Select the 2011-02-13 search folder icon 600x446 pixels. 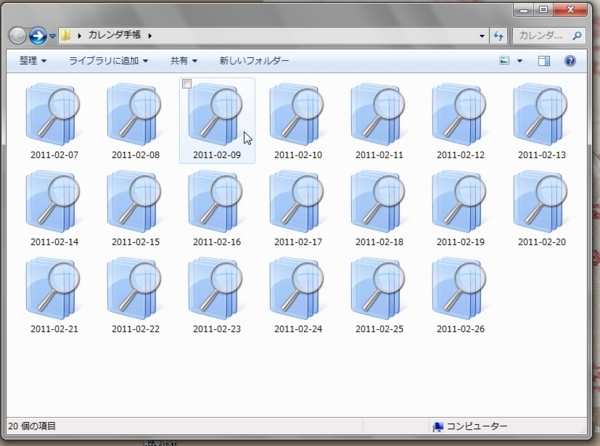pos(540,114)
